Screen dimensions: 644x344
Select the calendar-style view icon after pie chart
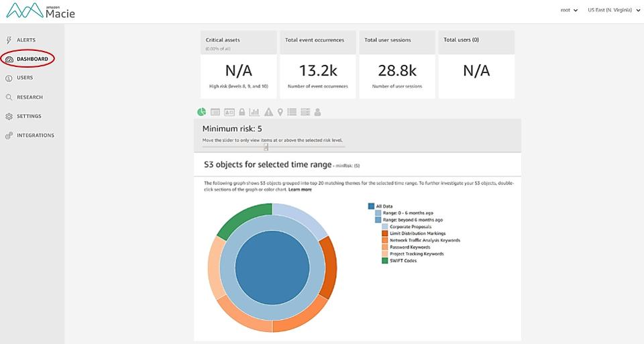click(x=215, y=112)
